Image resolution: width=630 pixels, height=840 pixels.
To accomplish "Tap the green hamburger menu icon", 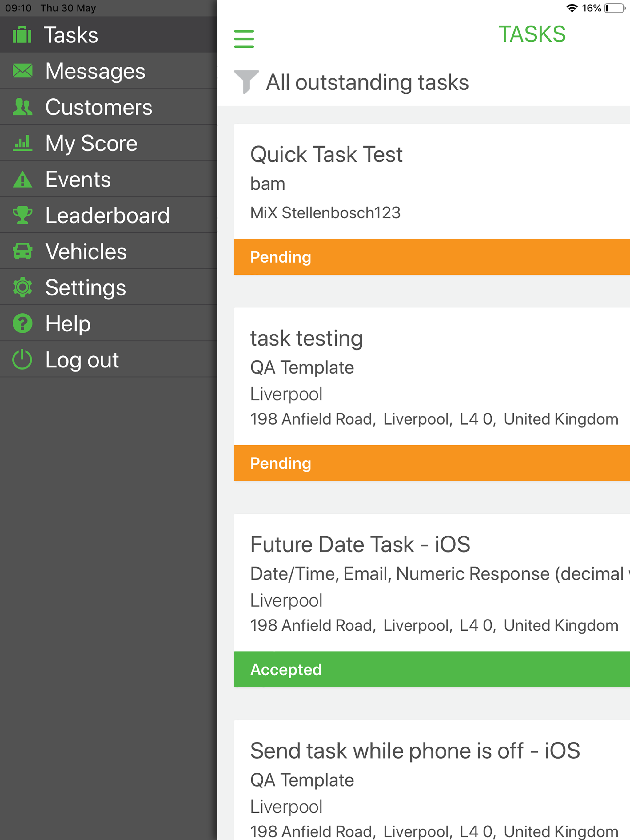I will (244, 39).
